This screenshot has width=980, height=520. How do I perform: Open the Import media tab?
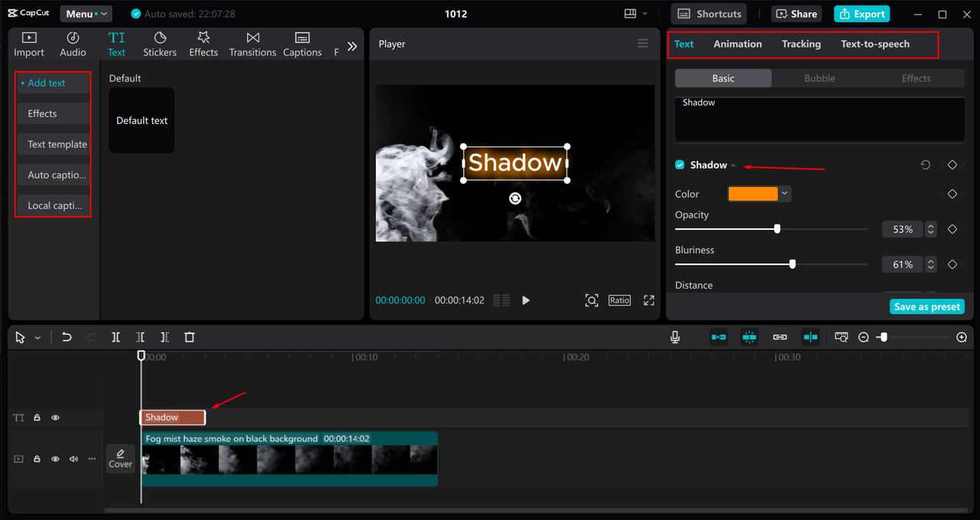coord(29,44)
